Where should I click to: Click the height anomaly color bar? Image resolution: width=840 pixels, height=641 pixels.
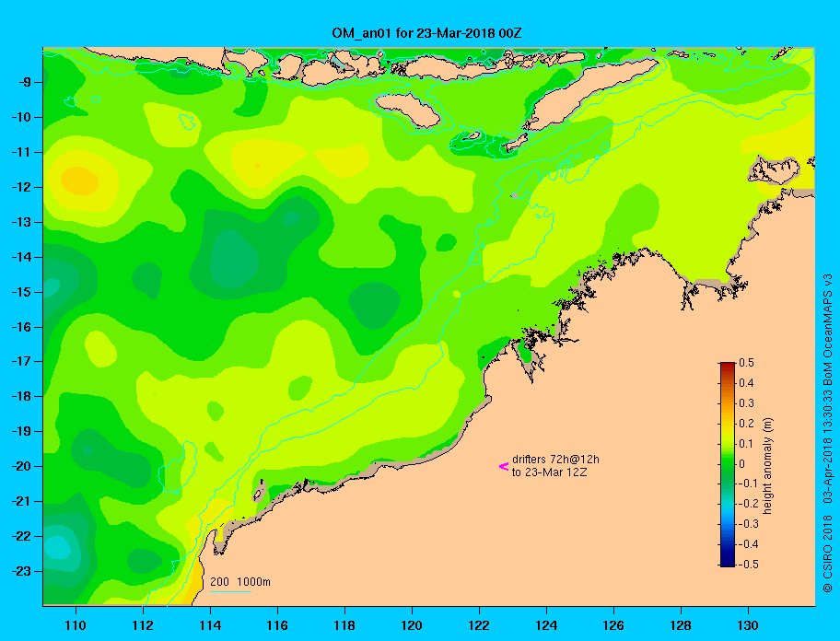pyautogui.click(x=728, y=464)
